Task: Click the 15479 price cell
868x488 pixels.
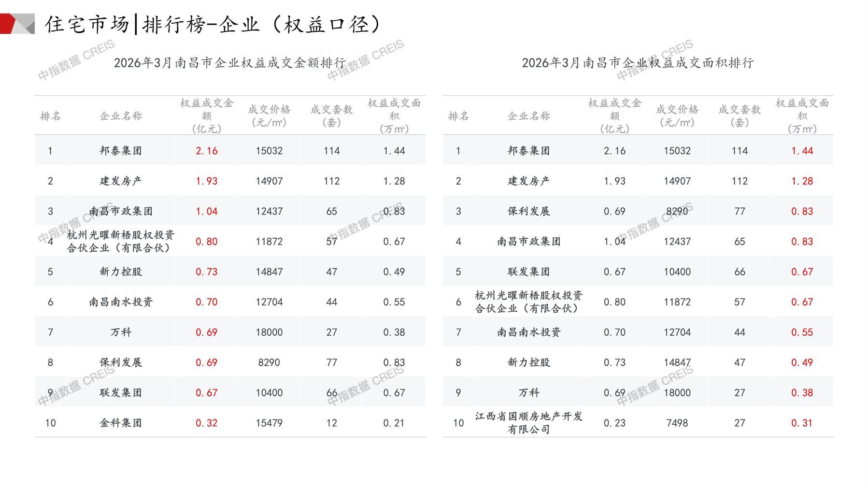Action: click(269, 423)
